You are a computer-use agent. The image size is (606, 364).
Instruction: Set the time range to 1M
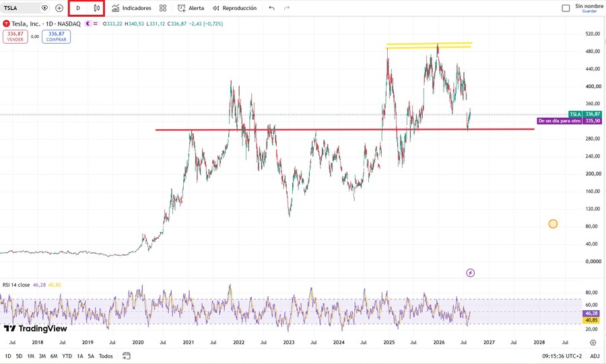(30, 356)
